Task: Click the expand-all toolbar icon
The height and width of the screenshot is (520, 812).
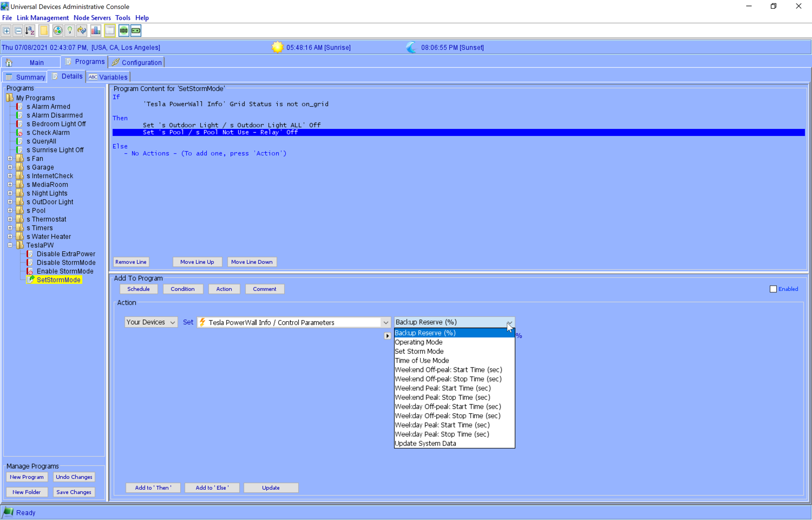Action: pyautogui.click(x=7, y=31)
